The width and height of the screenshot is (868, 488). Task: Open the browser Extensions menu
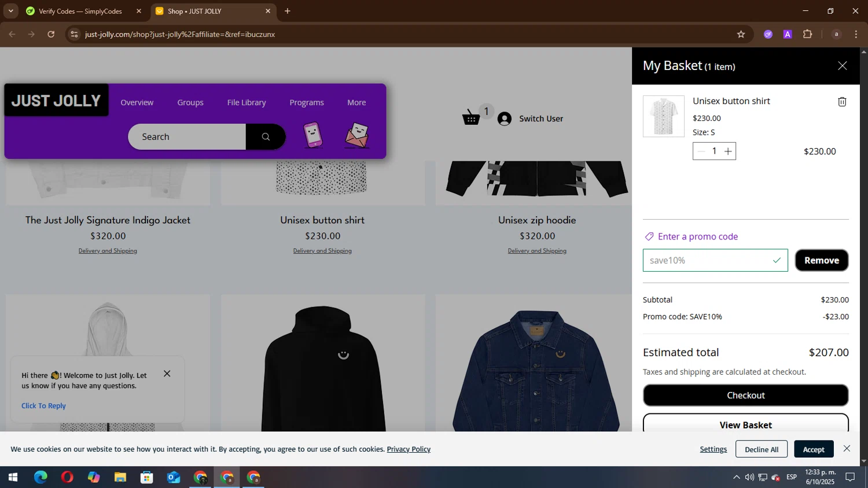808,34
